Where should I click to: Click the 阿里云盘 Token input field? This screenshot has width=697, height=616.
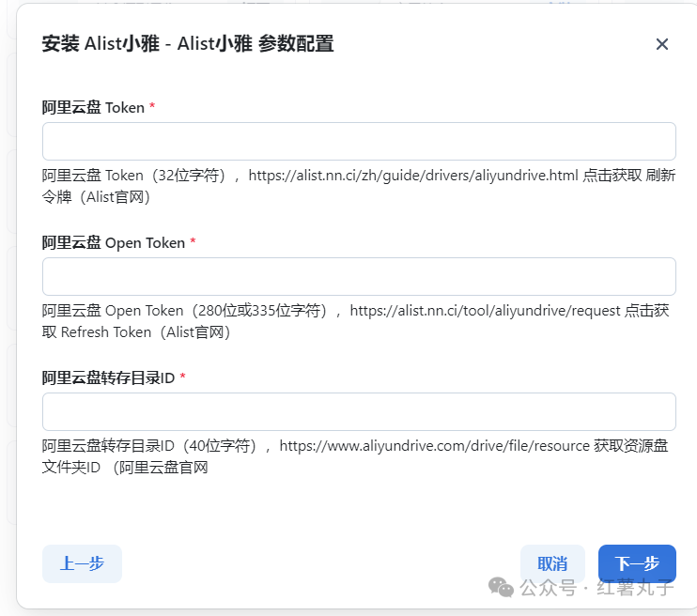click(x=359, y=142)
